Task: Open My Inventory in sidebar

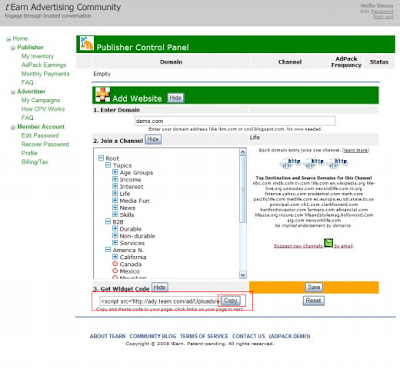Action: [x=37, y=56]
